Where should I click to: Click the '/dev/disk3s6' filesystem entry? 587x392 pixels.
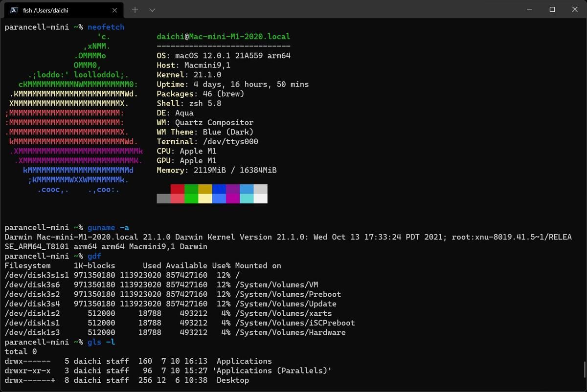click(32, 284)
